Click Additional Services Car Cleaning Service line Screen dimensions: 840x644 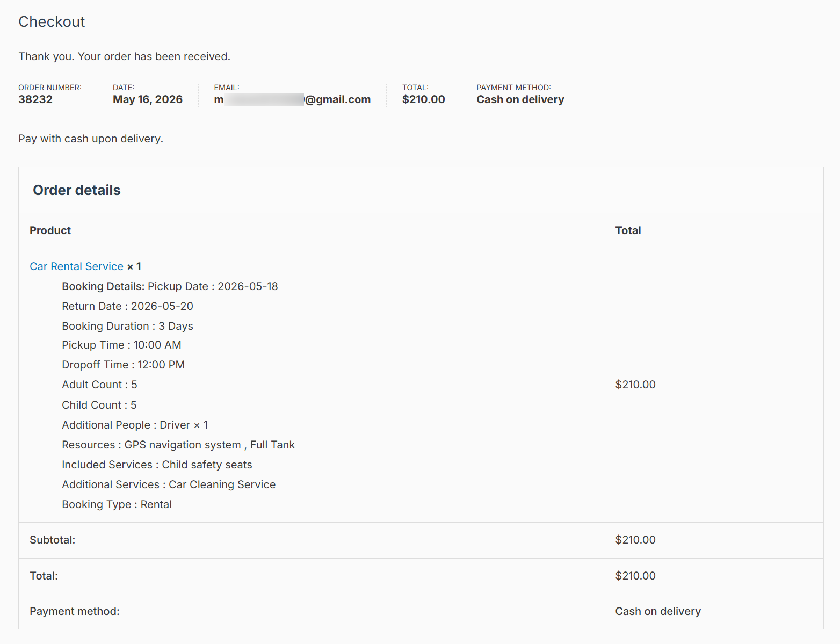[169, 484]
